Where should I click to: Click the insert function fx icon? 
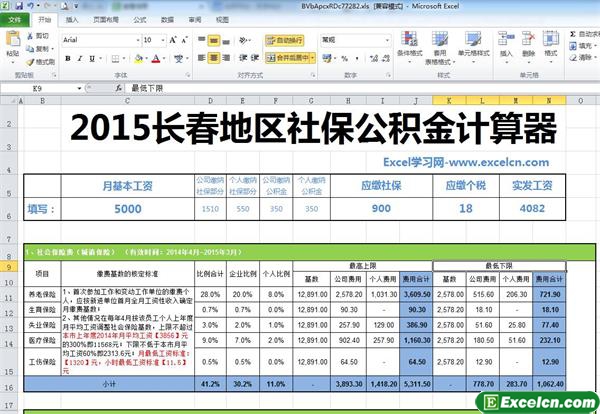coord(119,88)
